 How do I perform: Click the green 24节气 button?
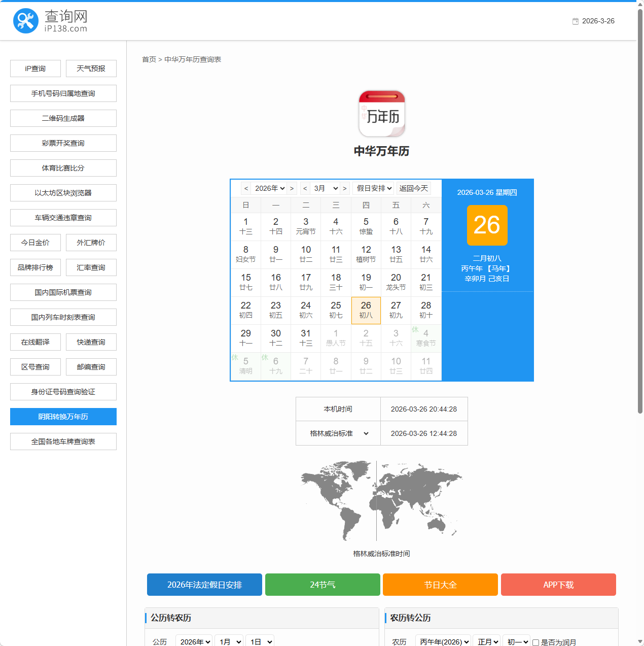click(x=323, y=585)
